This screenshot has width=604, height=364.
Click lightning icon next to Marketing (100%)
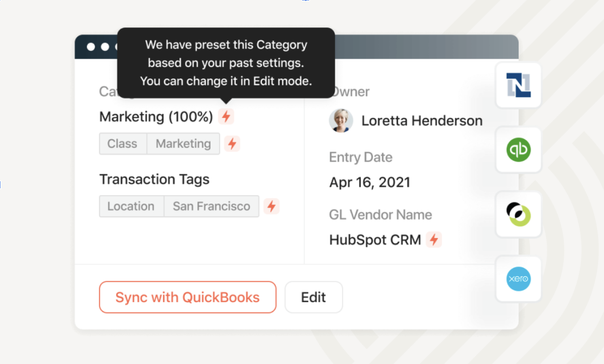(x=226, y=116)
